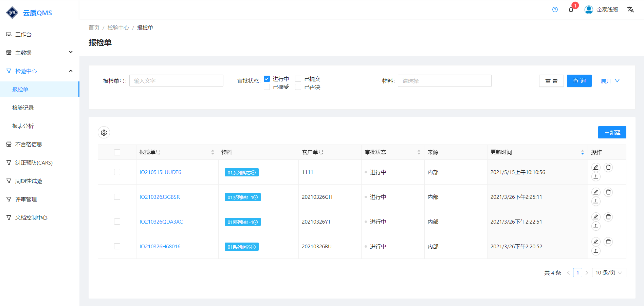Select the checkbox for row IO210326J3GBSR
Image resolution: width=644 pixels, height=306 pixels.
[117, 197]
